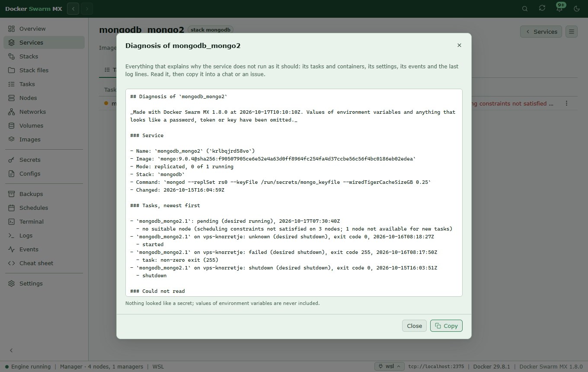Image resolution: width=588 pixels, height=372 pixels.
Task: Open the Configs page
Action: coord(44,173)
